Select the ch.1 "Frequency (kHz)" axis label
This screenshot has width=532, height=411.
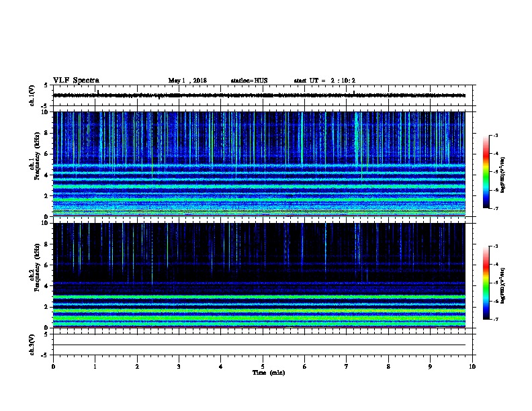[37, 156]
